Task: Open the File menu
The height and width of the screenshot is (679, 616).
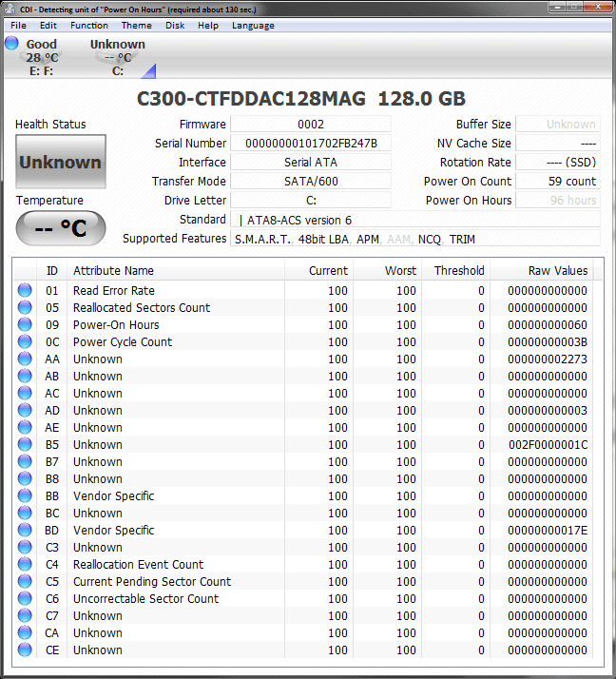Action: pos(18,26)
